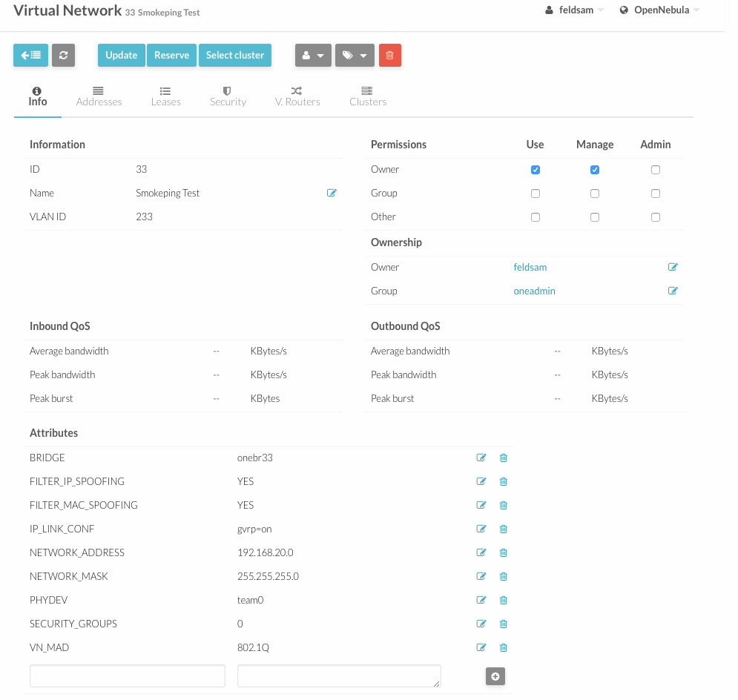This screenshot has height=700, width=738.
Task: Click the Update button
Action: pos(122,55)
